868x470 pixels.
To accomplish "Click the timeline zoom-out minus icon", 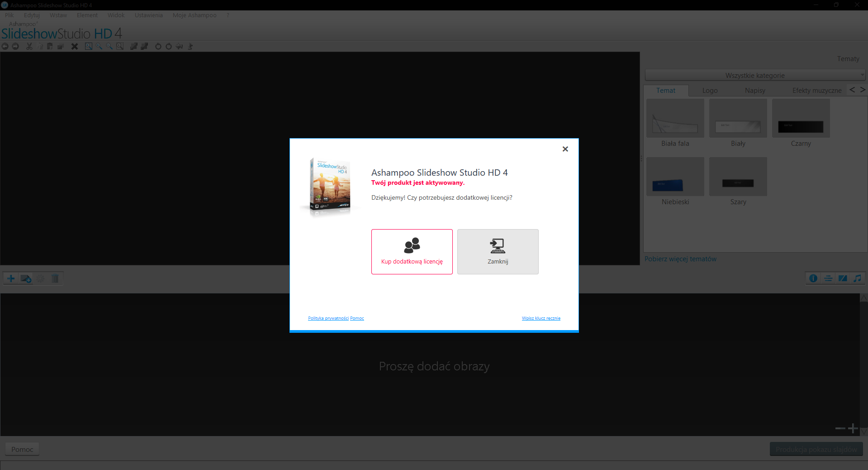I will pos(840,428).
